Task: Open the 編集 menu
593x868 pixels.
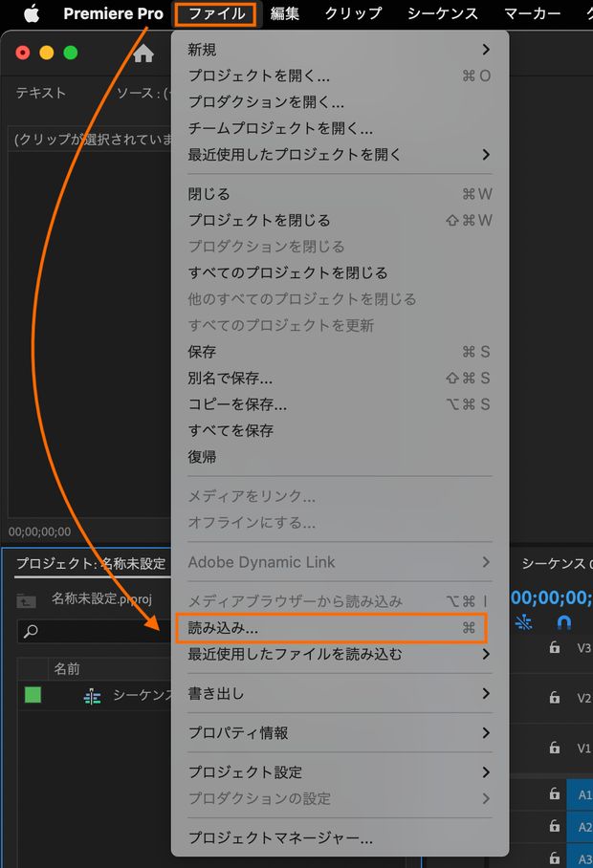Action: (x=285, y=13)
